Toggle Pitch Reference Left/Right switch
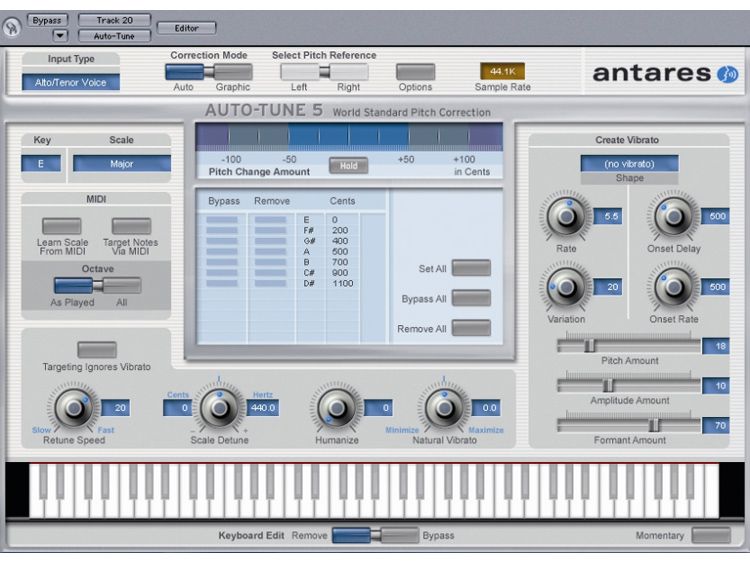Image resolution: width=750 pixels, height=563 pixels. pyautogui.click(x=324, y=72)
